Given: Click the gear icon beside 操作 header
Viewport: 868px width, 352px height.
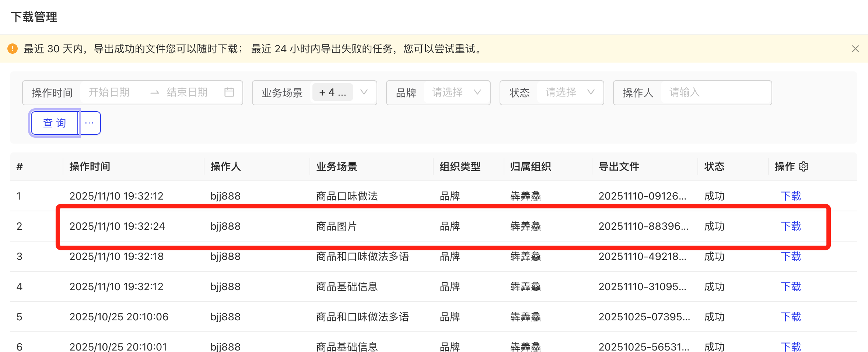Looking at the screenshot, I should pos(804,166).
